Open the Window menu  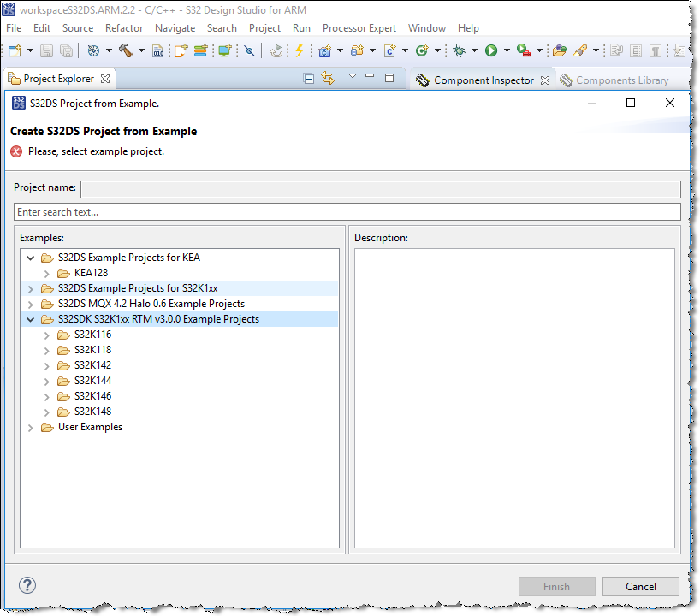tap(427, 28)
